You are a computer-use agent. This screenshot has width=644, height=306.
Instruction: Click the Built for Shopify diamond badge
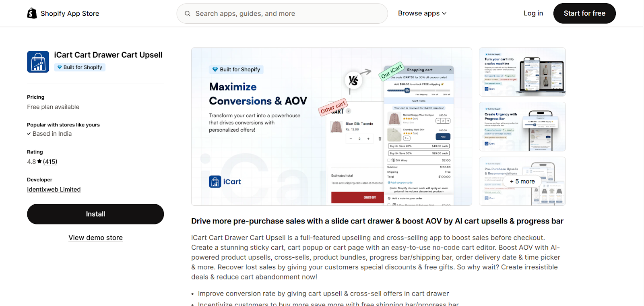[80, 67]
